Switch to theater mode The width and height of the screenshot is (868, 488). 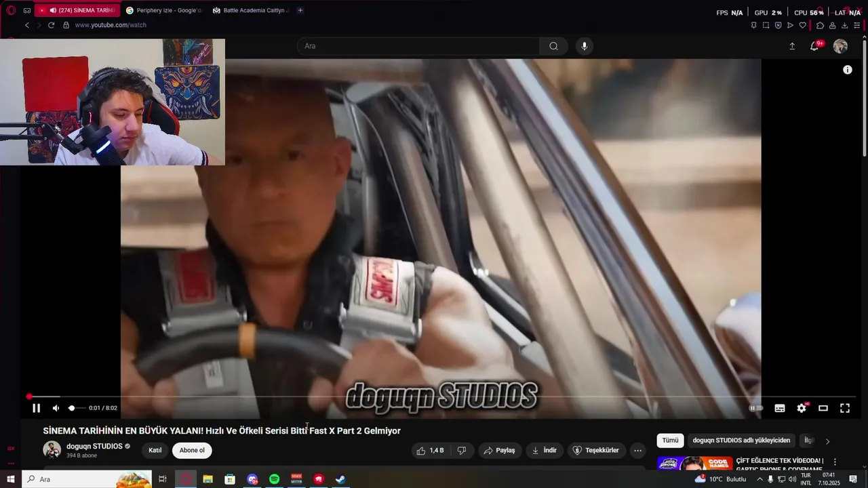823,408
